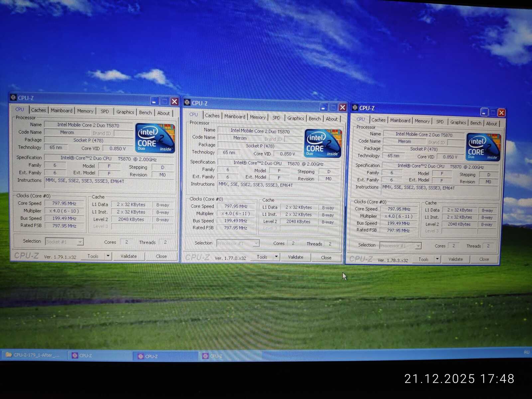Minimize the CPU-Z 1.78.3 window
This screenshot has height=399, width=532.
[x=484, y=112]
